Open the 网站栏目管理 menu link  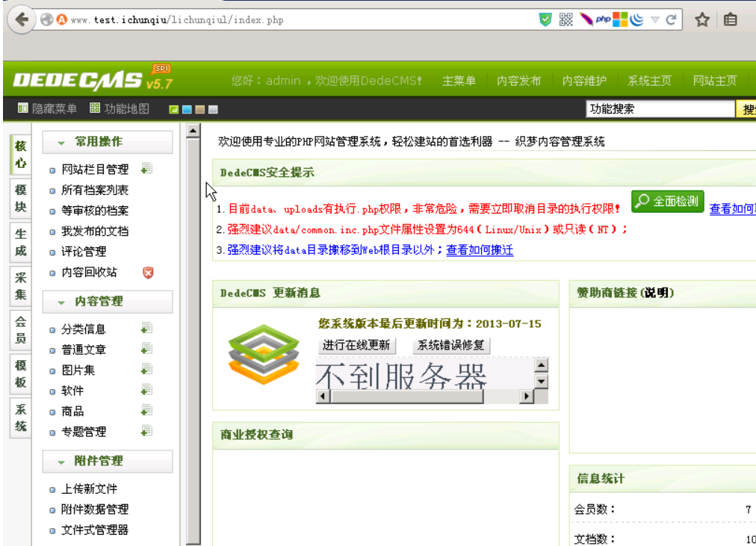[x=95, y=169]
